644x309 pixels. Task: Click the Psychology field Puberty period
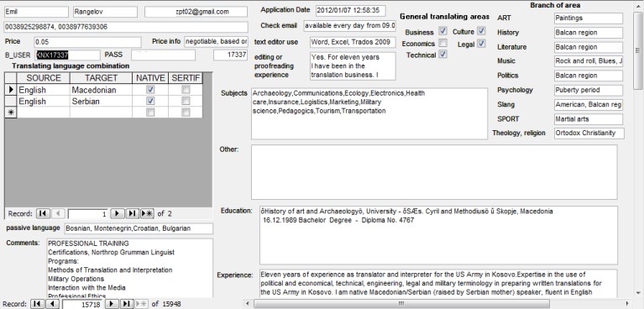(588, 91)
